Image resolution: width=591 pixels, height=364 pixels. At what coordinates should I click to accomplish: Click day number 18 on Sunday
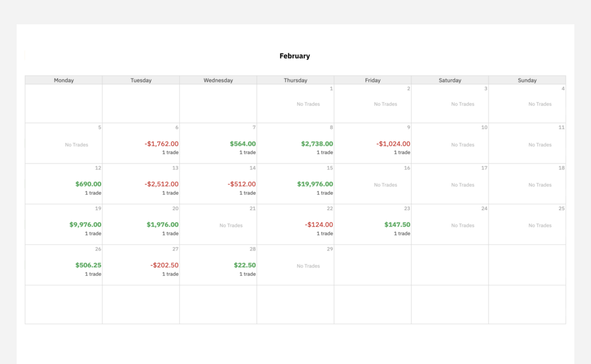pos(562,168)
